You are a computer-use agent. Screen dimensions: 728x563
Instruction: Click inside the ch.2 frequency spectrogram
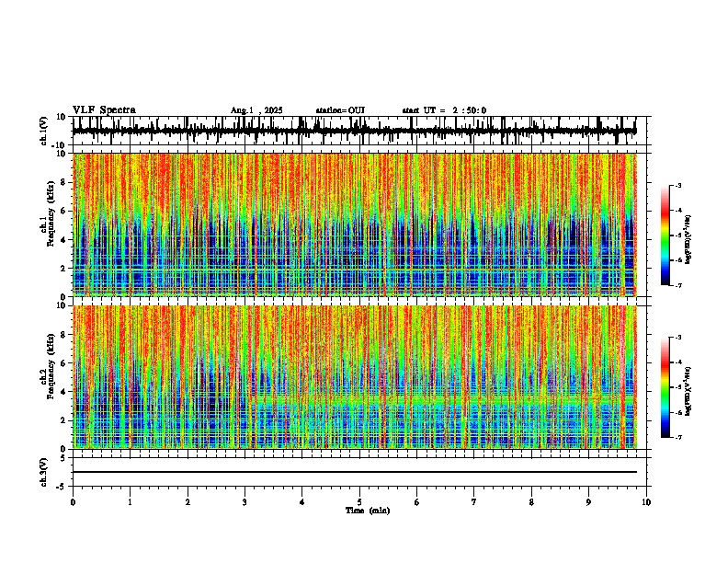[355, 377]
